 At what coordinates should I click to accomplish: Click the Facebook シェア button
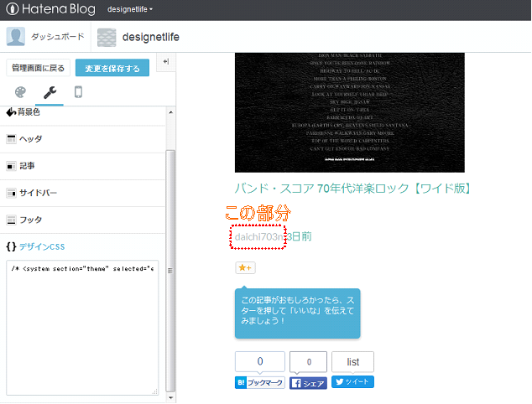coord(309,383)
